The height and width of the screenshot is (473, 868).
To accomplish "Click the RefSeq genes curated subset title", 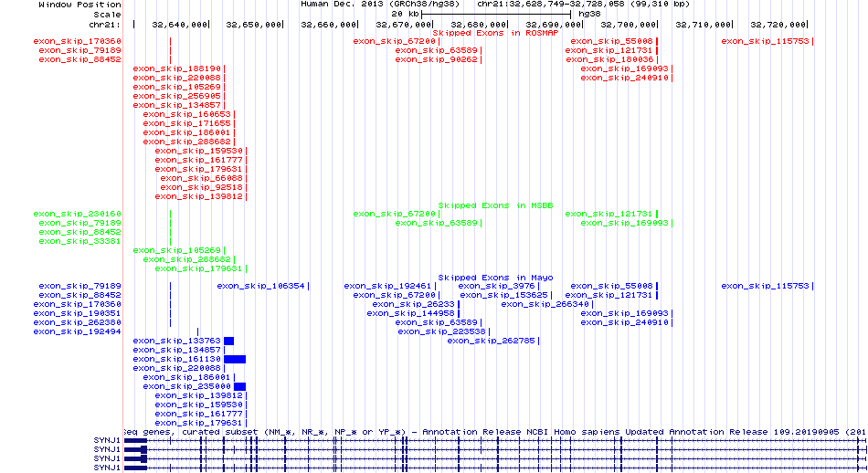I will pos(493,431).
